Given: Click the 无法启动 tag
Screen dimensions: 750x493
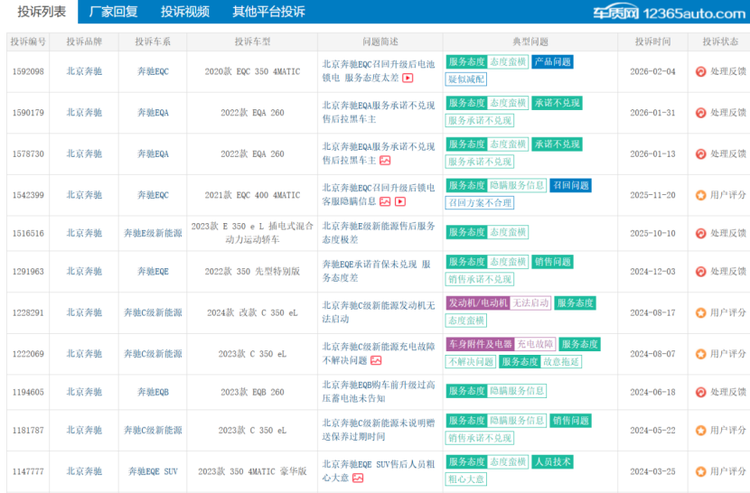Looking at the screenshot, I should [x=530, y=303].
